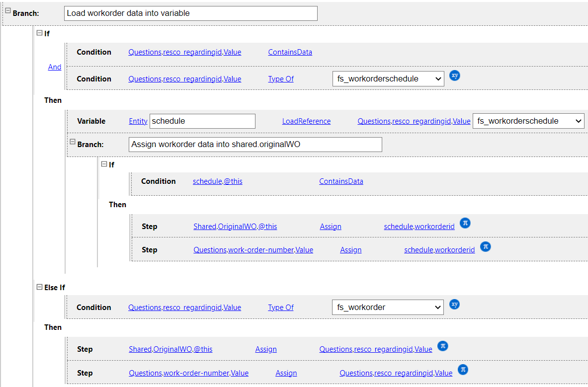The width and height of the screenshot is (588, 387).
Task: Click pi icon on Shared.OriginalWO resco_regardingid step
Action: click(442, 346)
